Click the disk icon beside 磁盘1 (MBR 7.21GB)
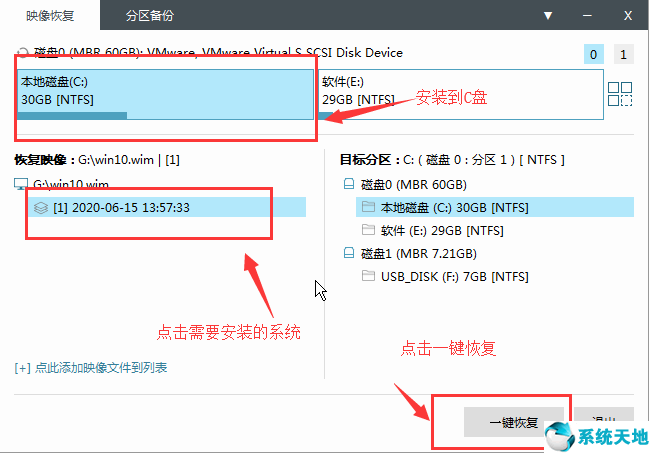 [349, 253]
